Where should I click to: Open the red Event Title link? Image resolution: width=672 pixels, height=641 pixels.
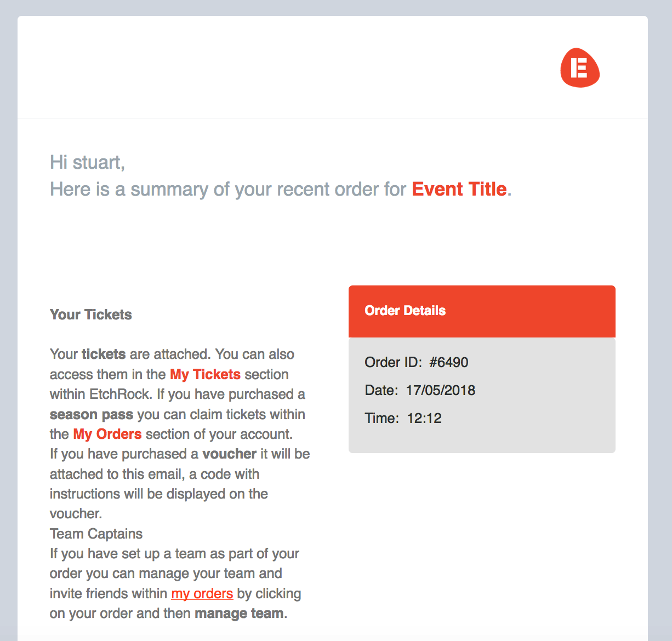(459, 189)
